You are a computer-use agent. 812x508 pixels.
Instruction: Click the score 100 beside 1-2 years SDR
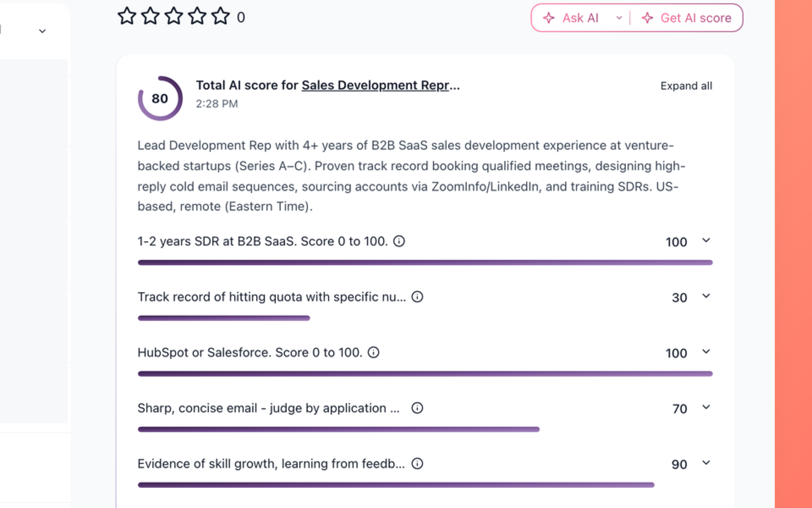(x=676, y=242)
